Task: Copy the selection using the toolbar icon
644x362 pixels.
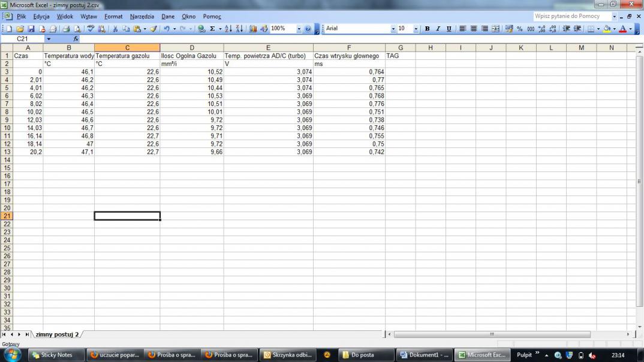Action: (x=126, y=29)
